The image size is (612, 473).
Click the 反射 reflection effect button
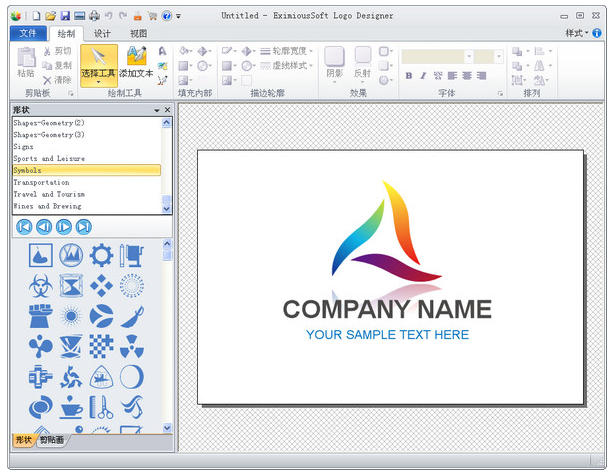point(362,63)
